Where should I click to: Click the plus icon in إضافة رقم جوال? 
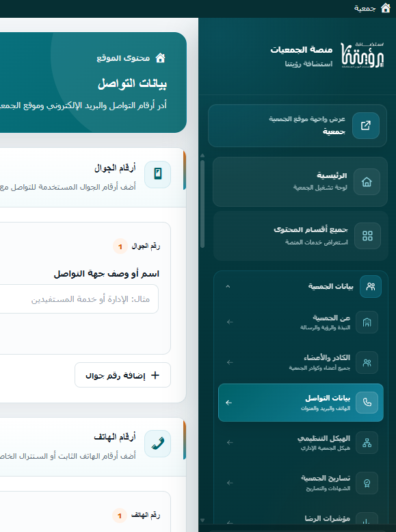pos(155,375)
